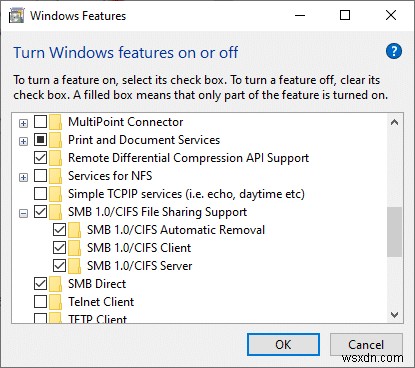
Task: Click the feature list scrollbar thumb
Action: 394,232
